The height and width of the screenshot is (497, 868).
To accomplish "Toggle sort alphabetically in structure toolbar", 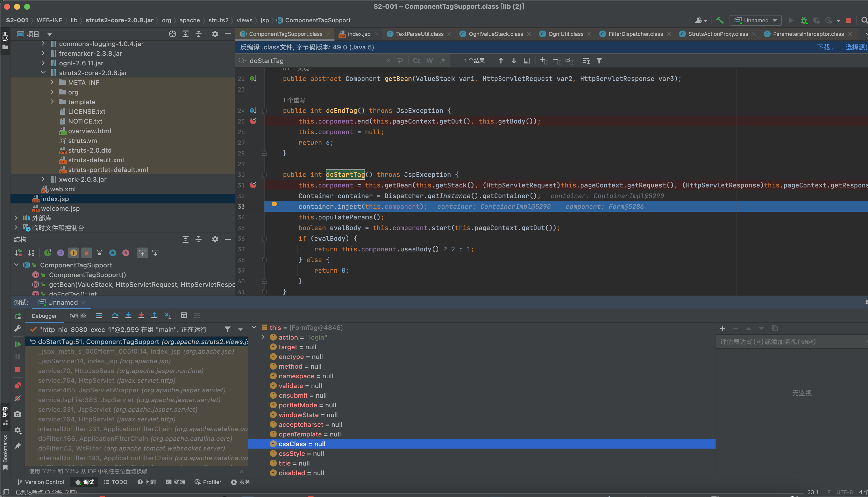I will (x=31, y=253).
